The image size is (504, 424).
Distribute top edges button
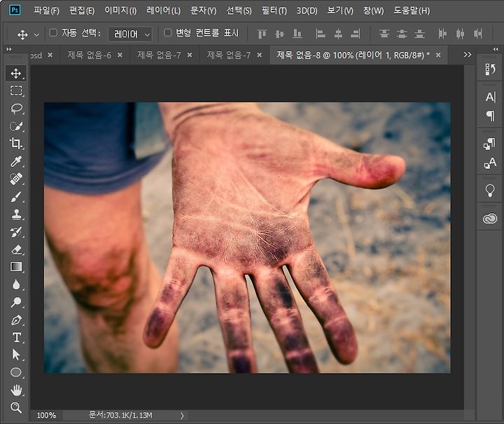[384, 34]
